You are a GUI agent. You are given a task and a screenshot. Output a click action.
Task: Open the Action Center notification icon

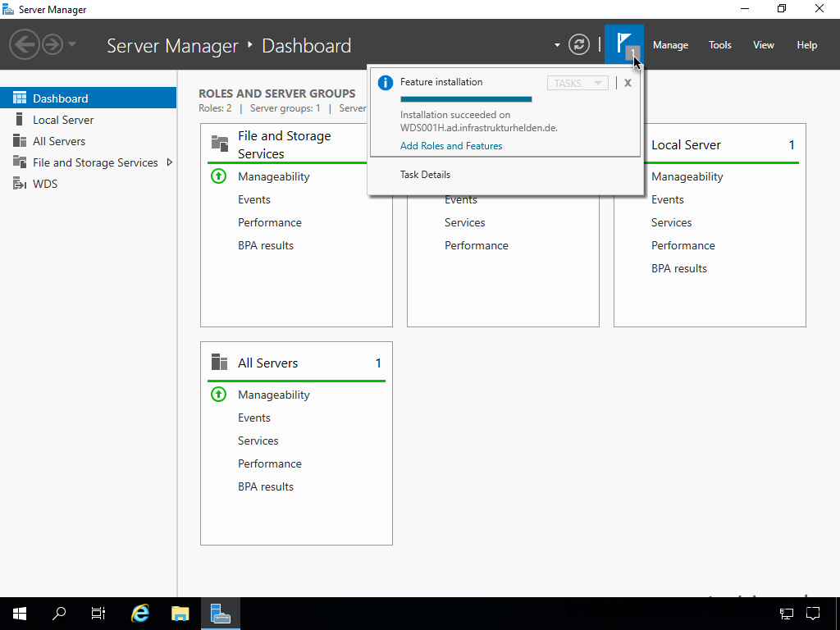(813, 614)
